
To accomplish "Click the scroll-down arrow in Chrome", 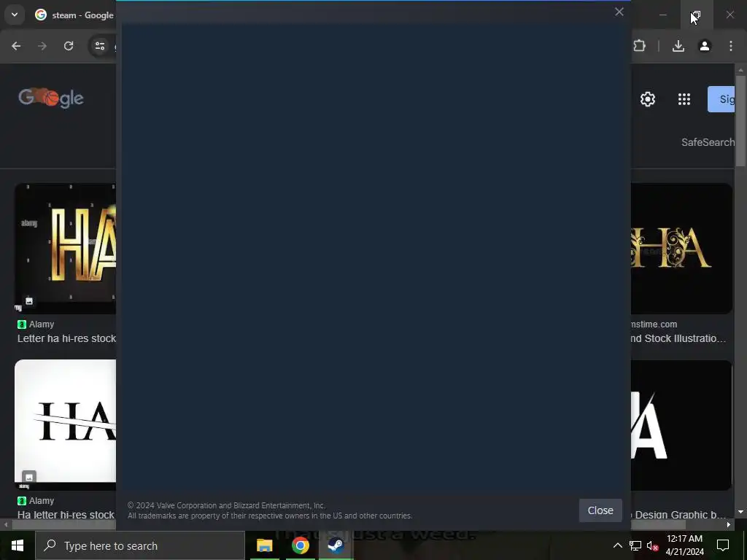I will [740, 512].
